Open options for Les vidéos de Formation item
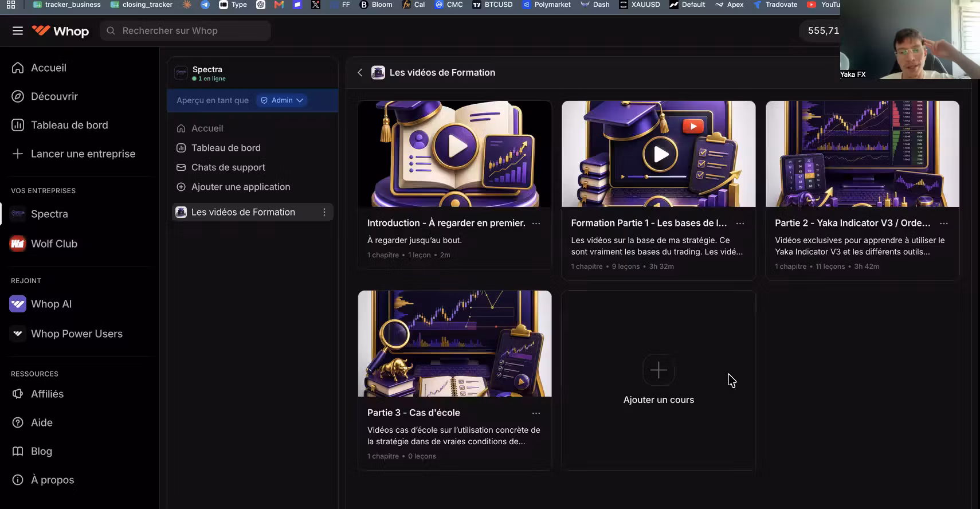This screenshot has width=980, height=509. [324, 212]
